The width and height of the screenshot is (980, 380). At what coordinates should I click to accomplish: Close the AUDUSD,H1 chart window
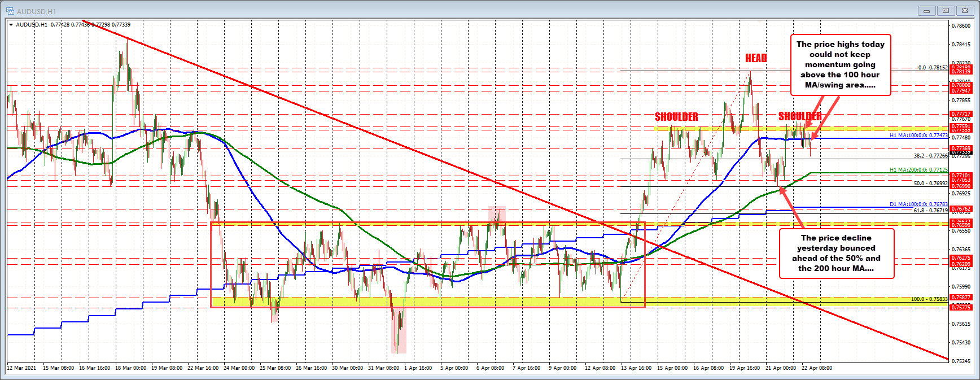[965, 10]
